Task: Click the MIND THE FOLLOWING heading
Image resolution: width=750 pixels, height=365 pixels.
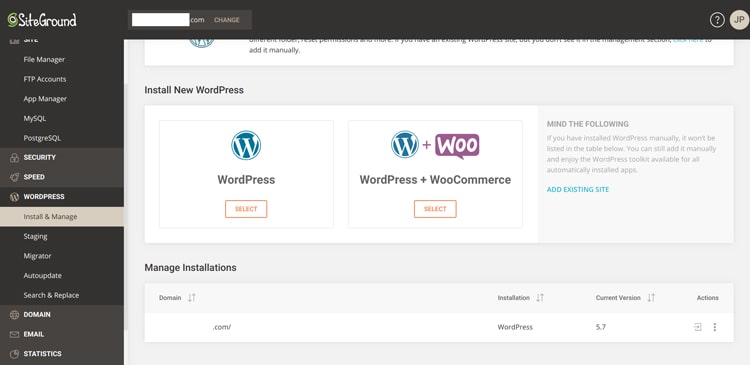Action: pyautogui.click(x=587, y=124)
